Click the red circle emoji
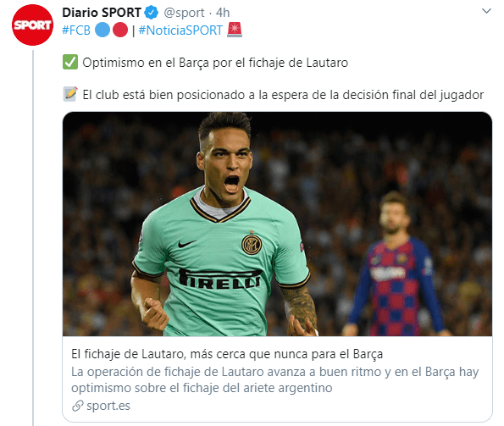Viewport: 504px width, 426px height. (120, 30)
